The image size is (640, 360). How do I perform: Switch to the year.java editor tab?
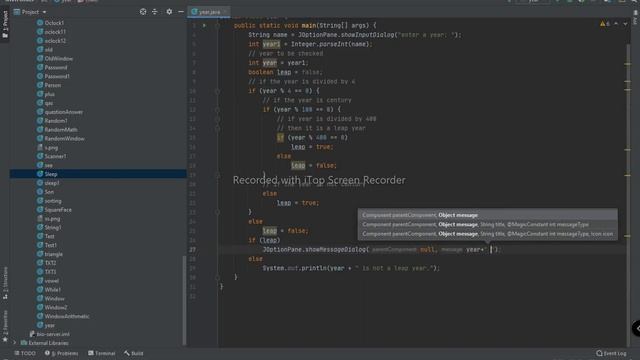[x=209, y=12]
